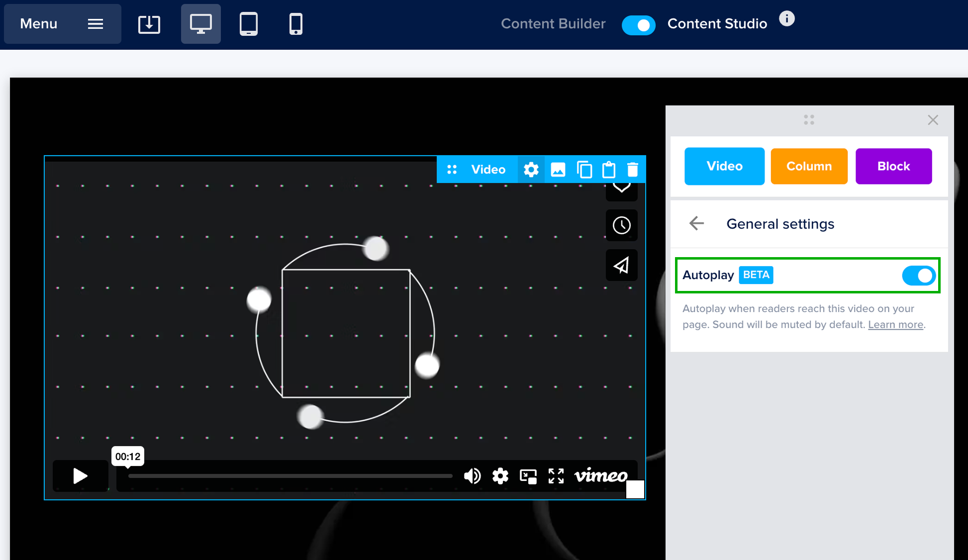
Task: Click the clipboard paste icon in Video toolbar
Action: coord(609,170)
